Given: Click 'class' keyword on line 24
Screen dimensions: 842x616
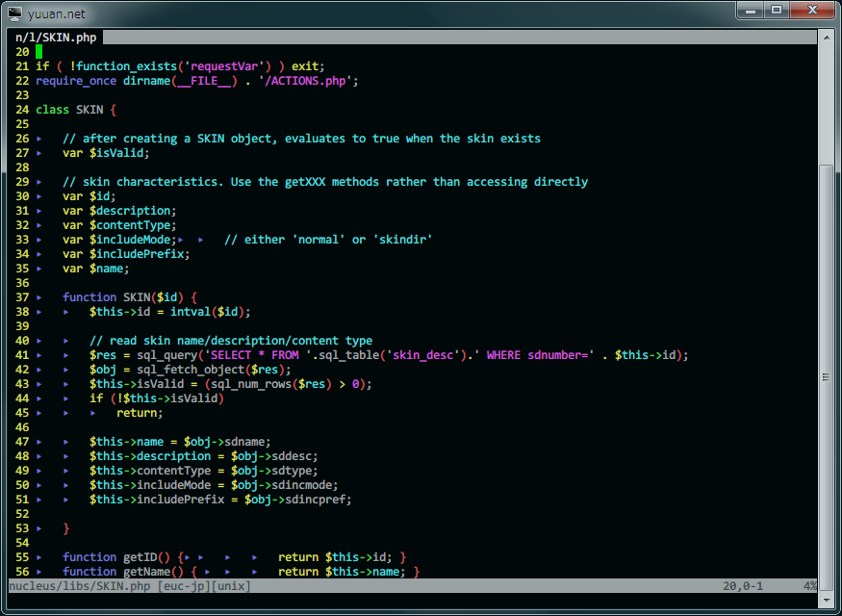Looking at the screenshot, I should [53, 110].
